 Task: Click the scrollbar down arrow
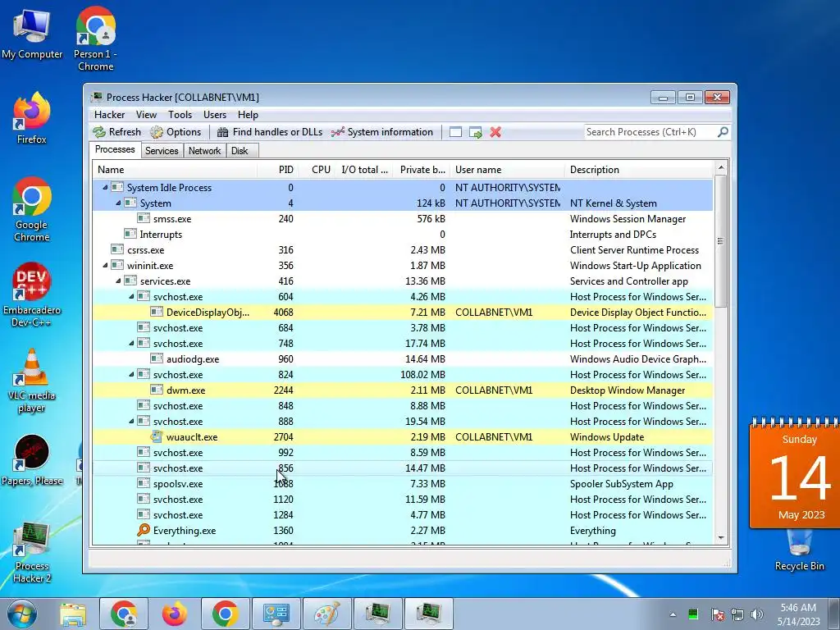point(721,538)
